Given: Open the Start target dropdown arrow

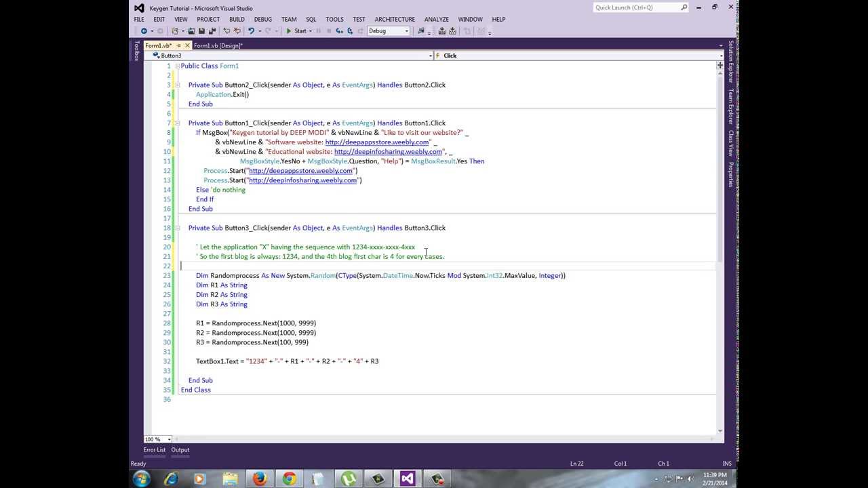Looking at the screenshot, I should [311, 30].
